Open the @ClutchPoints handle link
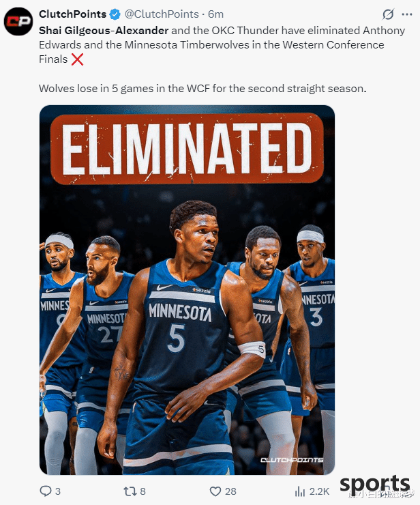This screenshot has height=505, width=420. pos(162,14)
